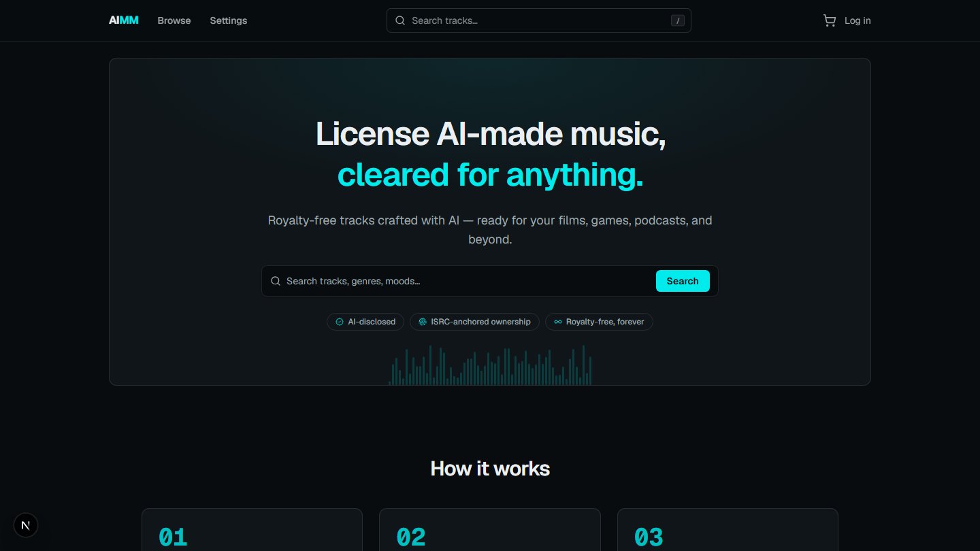Click the royalty-free infinity icon
This screenshot has width=980, height=551.
click(558, 322)
